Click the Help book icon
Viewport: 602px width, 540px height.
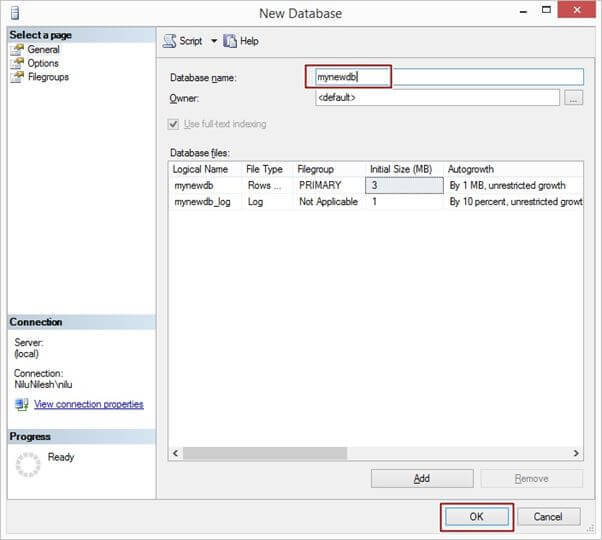pos(230,41)
